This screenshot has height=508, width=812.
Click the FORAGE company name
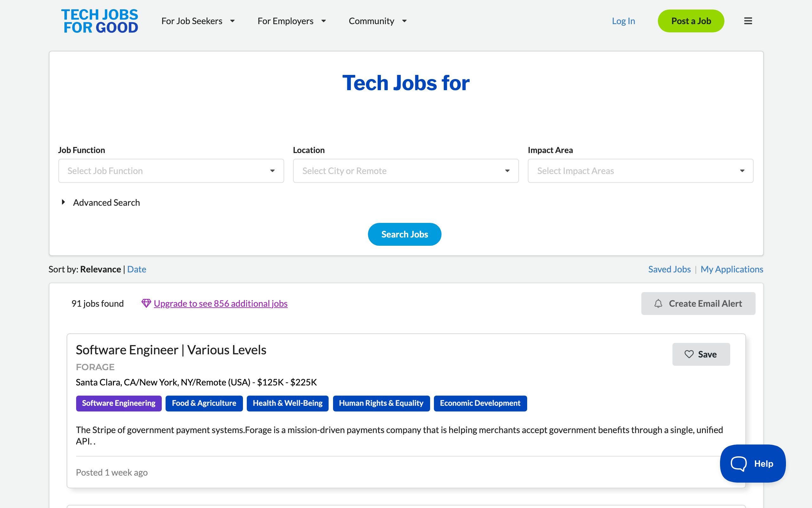(x=95, y=367)
